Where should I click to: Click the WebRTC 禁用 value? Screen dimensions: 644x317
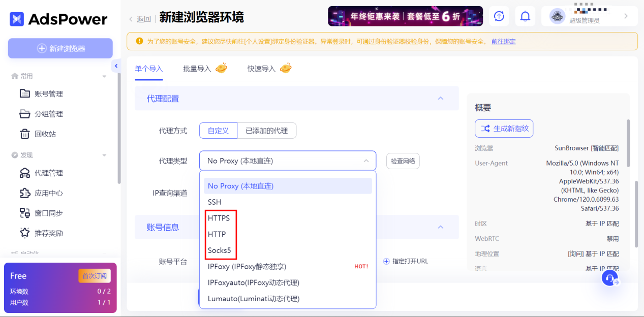coord(612,239)
